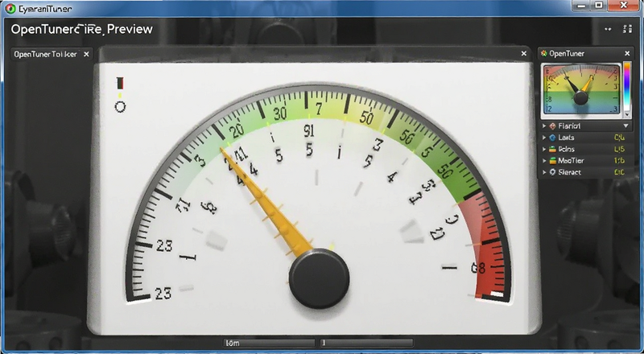Select the Laats label
Image resolution: width=644 pixels, height=354 pixels.
point(566,138)
